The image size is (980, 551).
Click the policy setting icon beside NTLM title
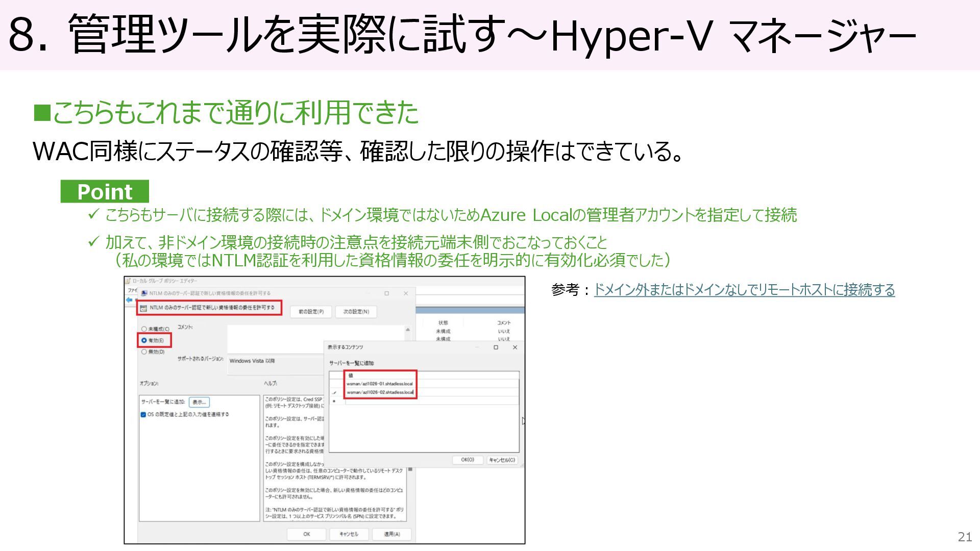(144, 308)
